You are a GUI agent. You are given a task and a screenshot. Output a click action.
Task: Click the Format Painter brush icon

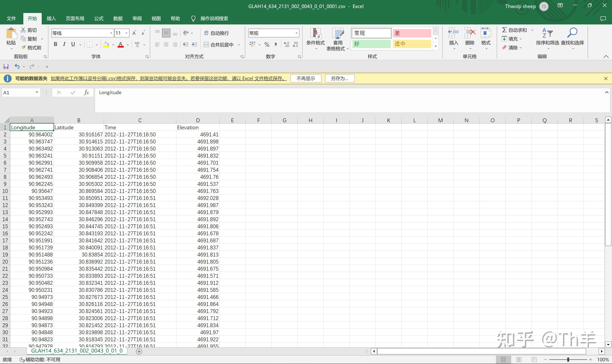tap(23, 48)
